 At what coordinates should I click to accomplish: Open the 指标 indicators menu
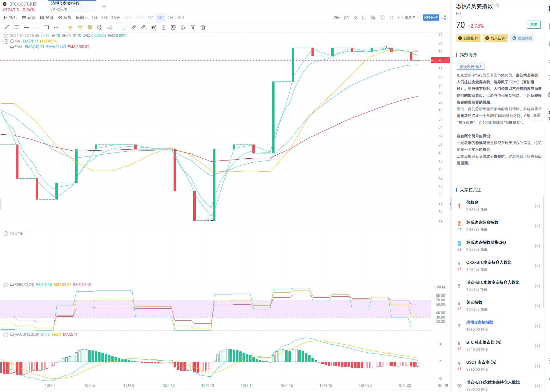[x=11, y=18]
